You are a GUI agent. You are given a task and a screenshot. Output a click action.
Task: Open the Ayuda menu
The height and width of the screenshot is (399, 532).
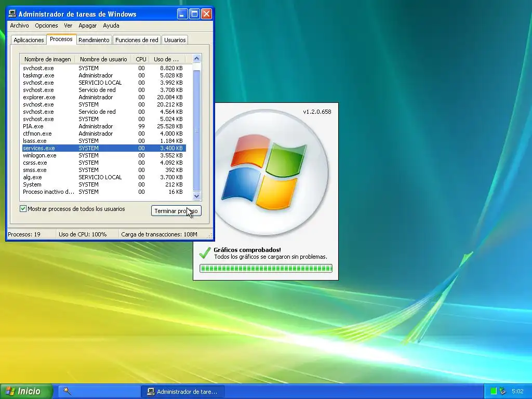[x=111, y=25]
